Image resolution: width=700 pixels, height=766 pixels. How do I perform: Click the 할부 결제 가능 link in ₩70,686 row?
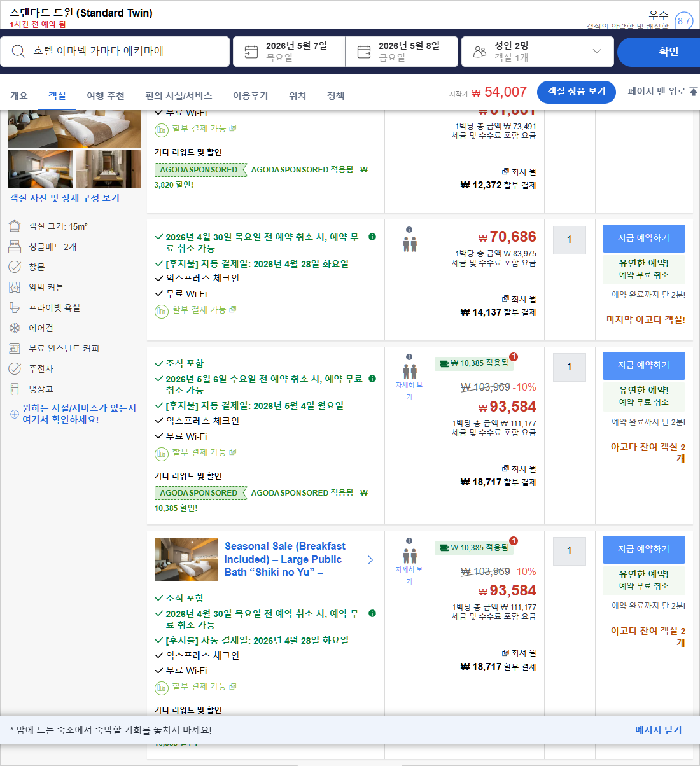(x=199, y=310)
